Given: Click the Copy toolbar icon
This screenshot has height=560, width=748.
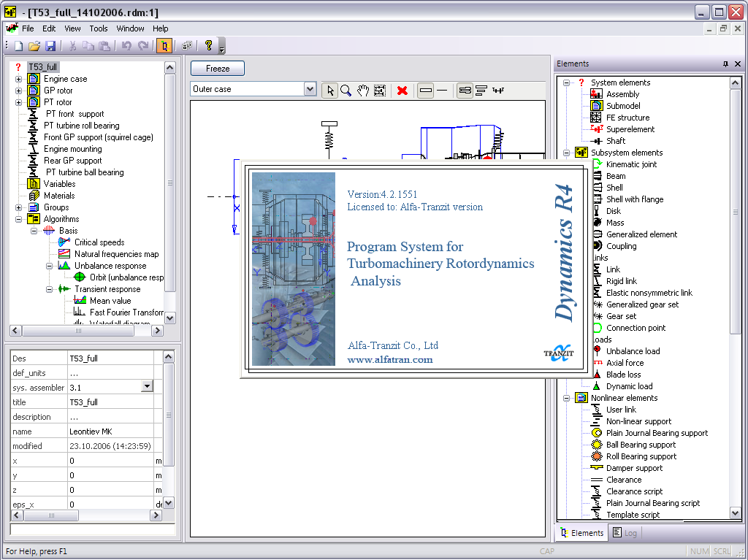Looking at the screenshot, I should point(88,46).
